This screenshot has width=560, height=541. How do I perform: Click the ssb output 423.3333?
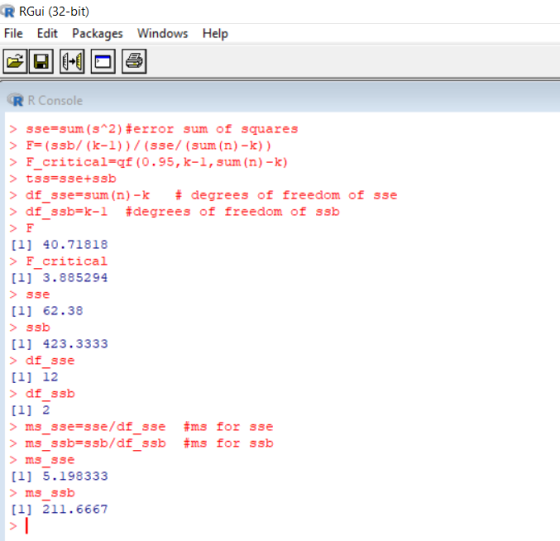coord(75,344)
